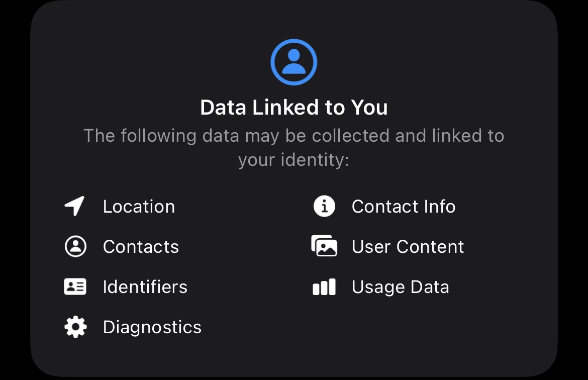
Task: Select the Contacts label
Action: click(x=141, y=247)
